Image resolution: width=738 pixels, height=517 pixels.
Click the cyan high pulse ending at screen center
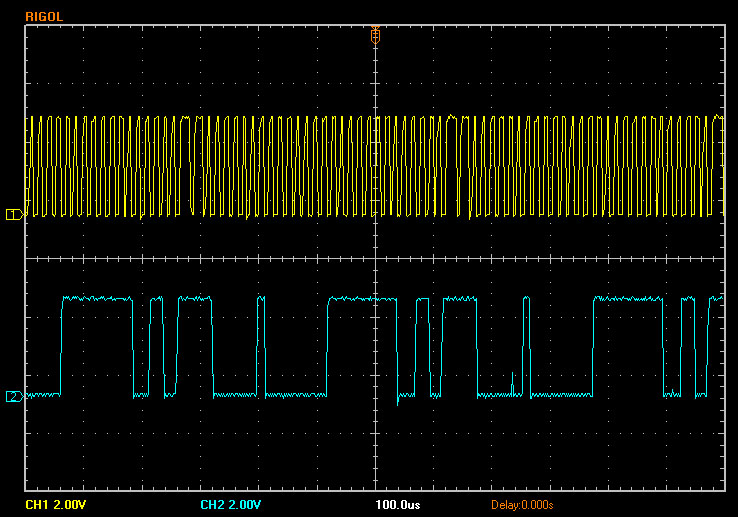click(352, 299)
